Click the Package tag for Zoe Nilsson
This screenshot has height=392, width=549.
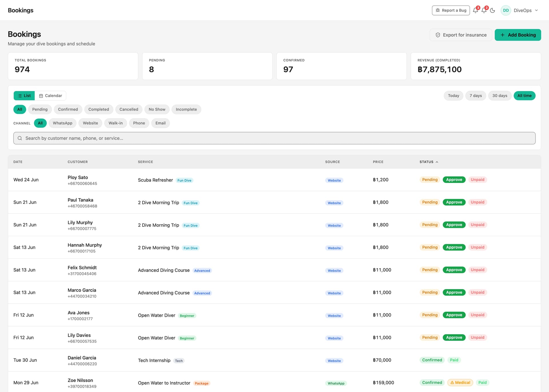201,383
